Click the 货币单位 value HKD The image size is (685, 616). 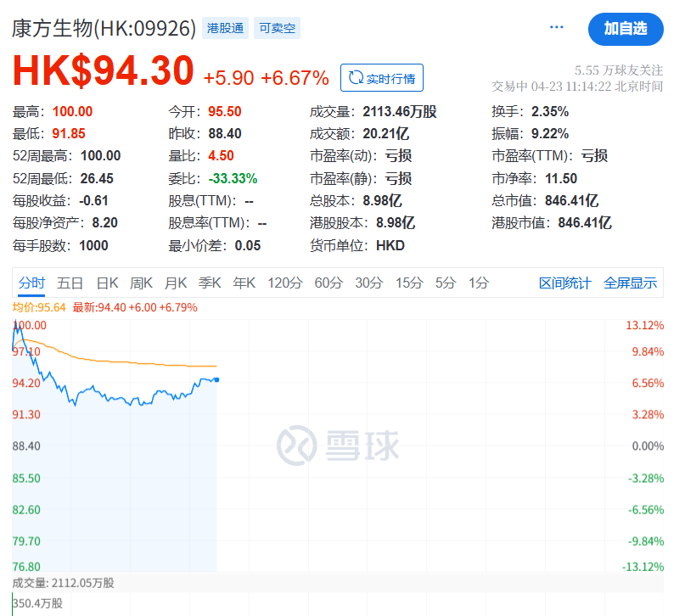click(x=390, y=246)
